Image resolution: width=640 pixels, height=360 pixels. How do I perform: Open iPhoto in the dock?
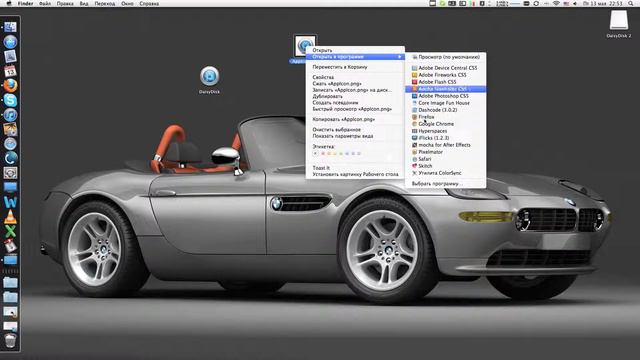point(10,129)
